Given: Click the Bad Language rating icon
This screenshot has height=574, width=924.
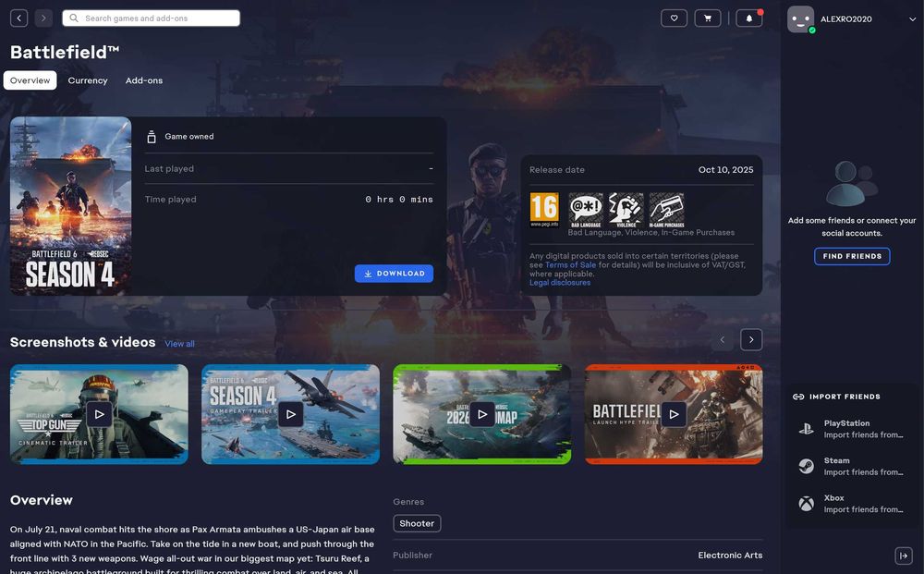Looking at the screenshot, I should point(586,210).
